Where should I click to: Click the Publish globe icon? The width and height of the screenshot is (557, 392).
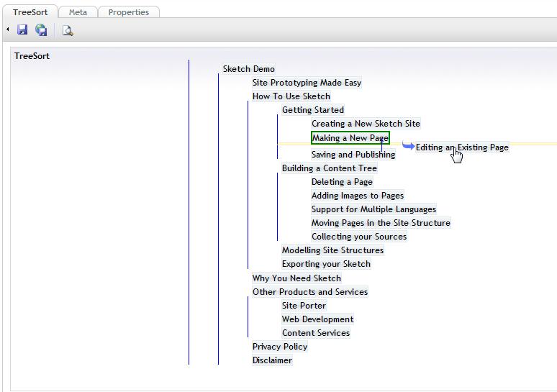click(x=41, y=29)
